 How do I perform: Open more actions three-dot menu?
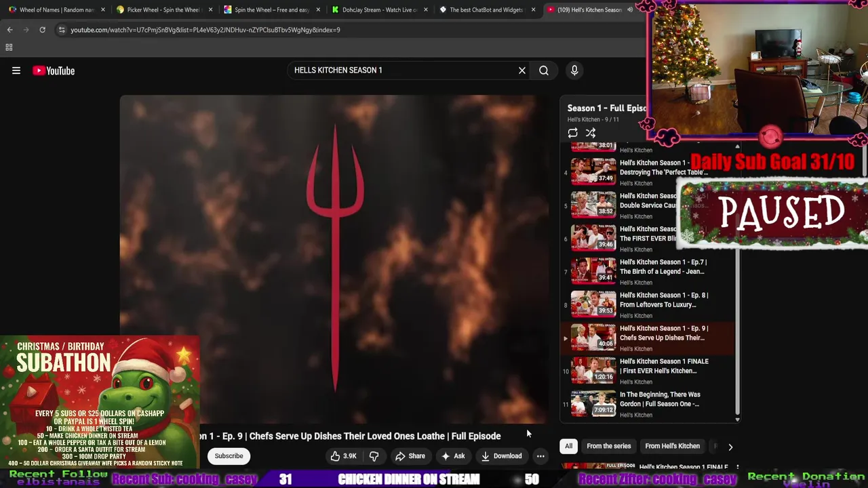pyautogui.click(x=540, y=456)
